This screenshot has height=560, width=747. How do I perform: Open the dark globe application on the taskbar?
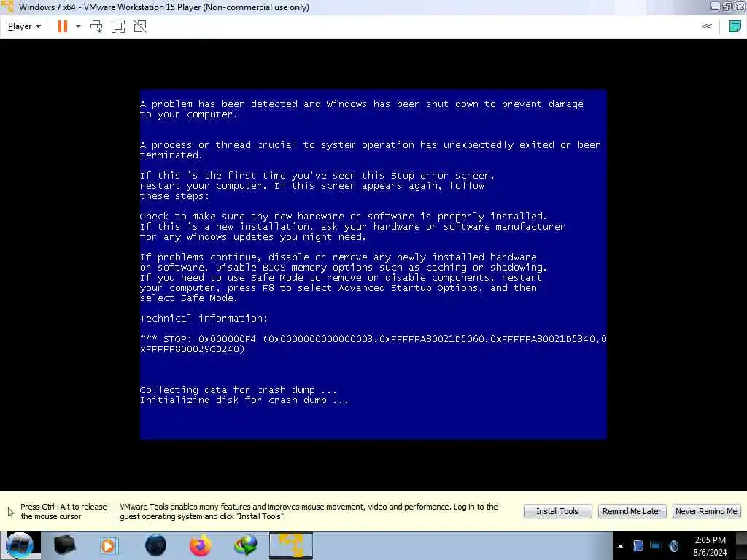pyautogui.click(x=155, y=545)
